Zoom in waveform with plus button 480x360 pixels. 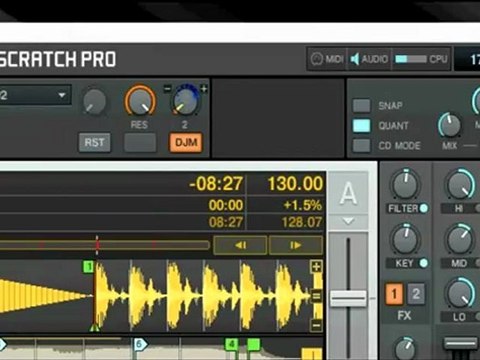point(316,267)
